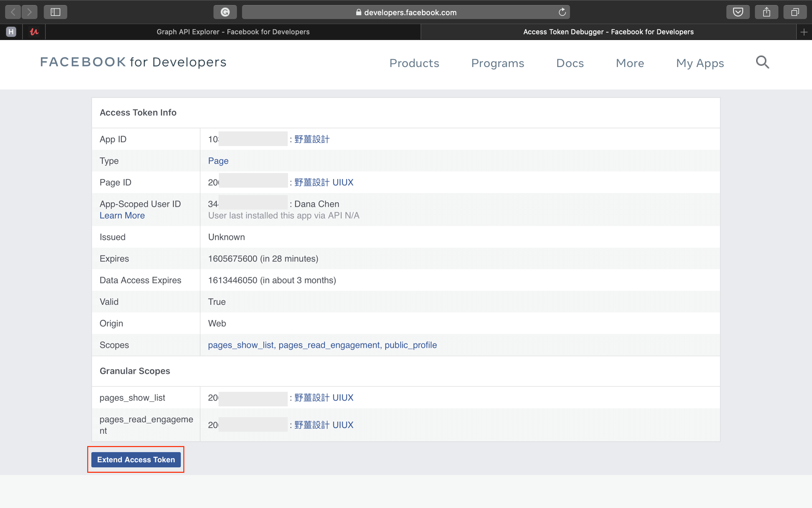Click the App ID row label
Image resolution: width=812 pixels, height=508 pixels.
[113, 139]
